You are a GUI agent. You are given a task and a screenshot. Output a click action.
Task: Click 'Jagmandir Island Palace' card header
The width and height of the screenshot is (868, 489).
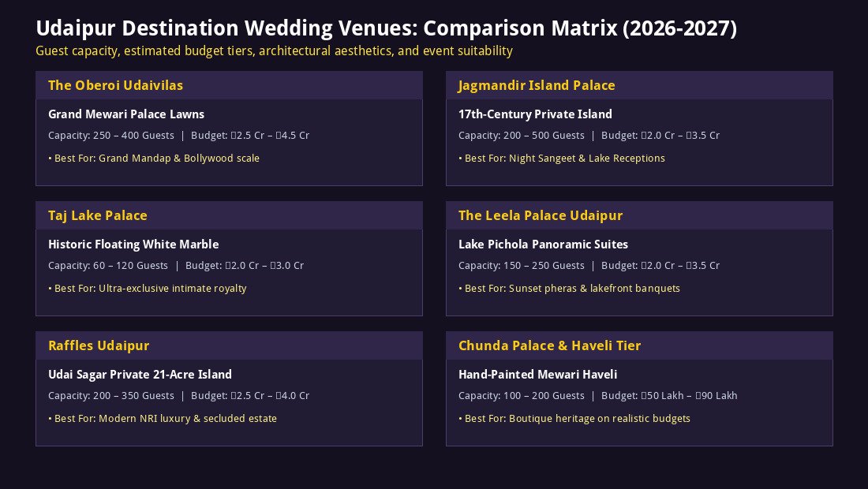point(639,85)
